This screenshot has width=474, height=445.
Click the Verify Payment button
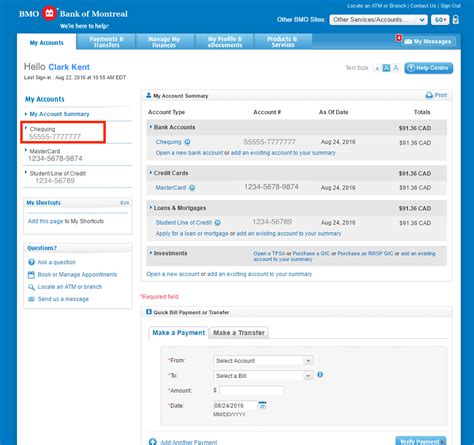pos(421,441)
